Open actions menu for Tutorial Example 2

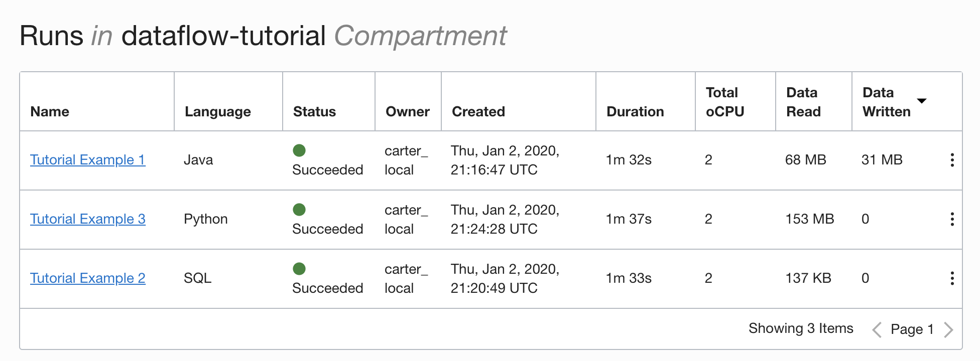coord(952,278)
